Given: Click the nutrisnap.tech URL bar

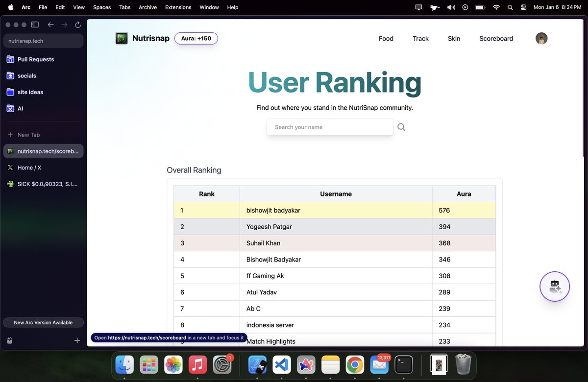Looking at the screenshot, I should (43, 41).
